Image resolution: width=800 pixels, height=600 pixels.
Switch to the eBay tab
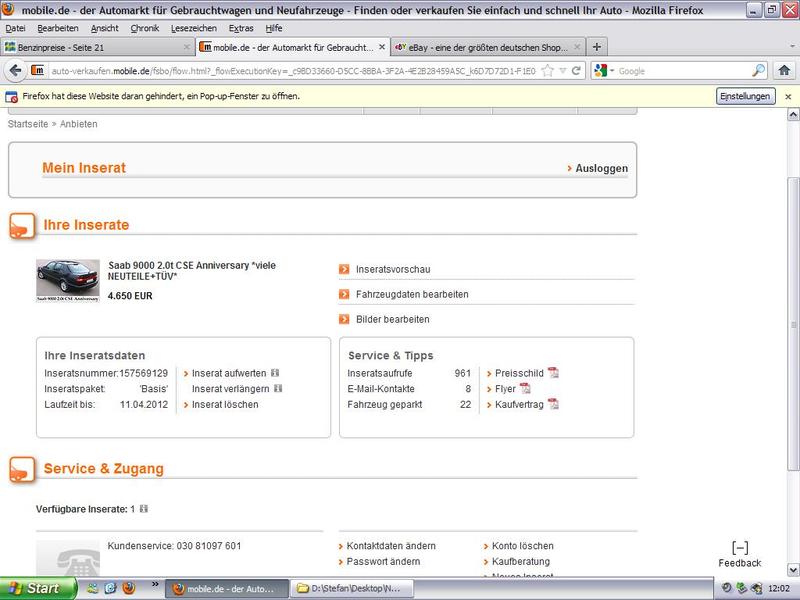[488, 47]
